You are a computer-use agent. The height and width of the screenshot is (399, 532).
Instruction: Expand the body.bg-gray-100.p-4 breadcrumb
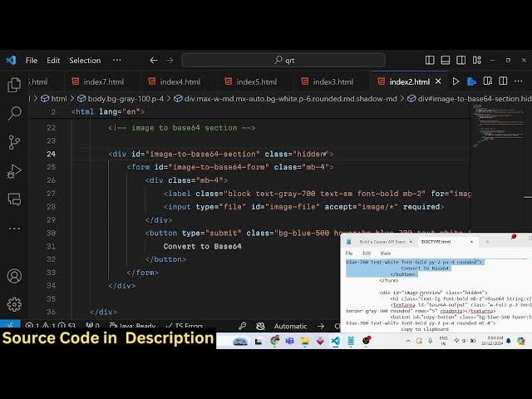(125, 98)
